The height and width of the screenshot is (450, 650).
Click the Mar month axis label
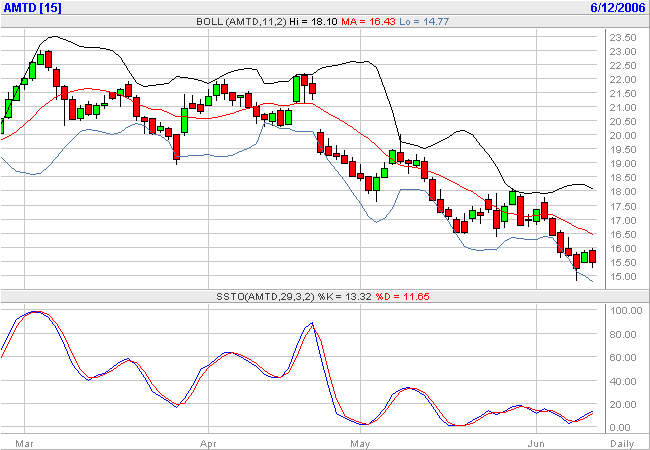[x=24, y=444]
